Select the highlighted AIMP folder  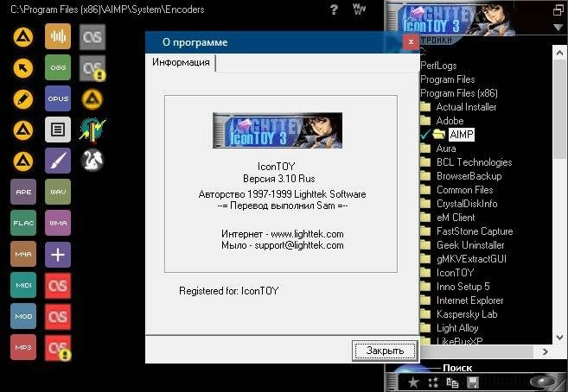461,134
